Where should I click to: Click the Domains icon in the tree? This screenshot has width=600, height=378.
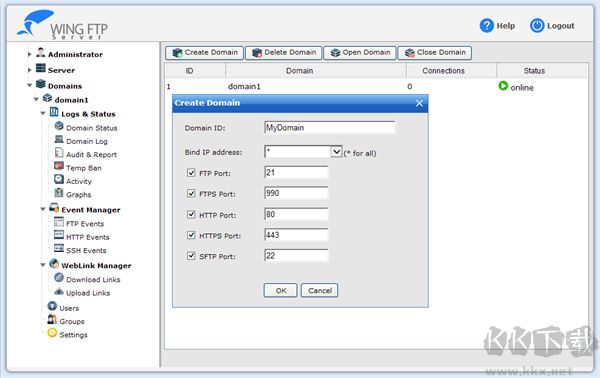coord(41,84)
